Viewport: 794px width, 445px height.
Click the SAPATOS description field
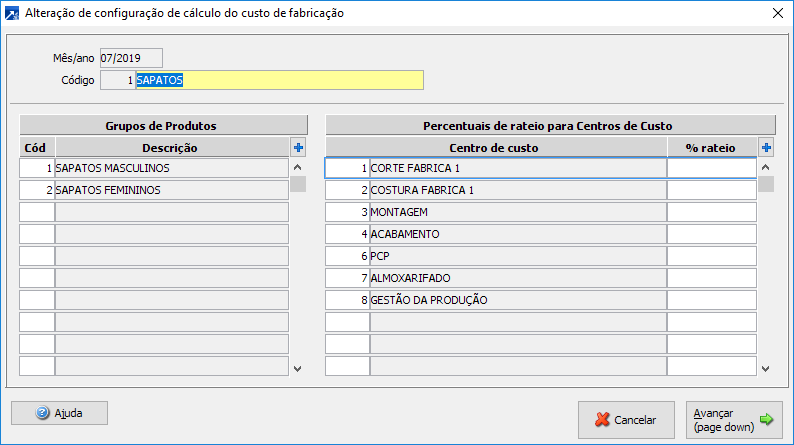pyautogui.click(x=279, y=80)
